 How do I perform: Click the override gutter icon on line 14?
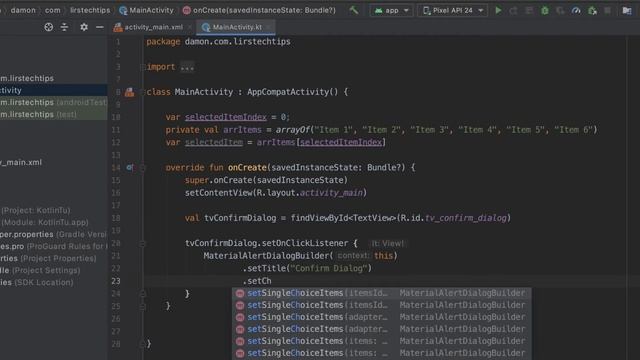(x=129, y=167)
